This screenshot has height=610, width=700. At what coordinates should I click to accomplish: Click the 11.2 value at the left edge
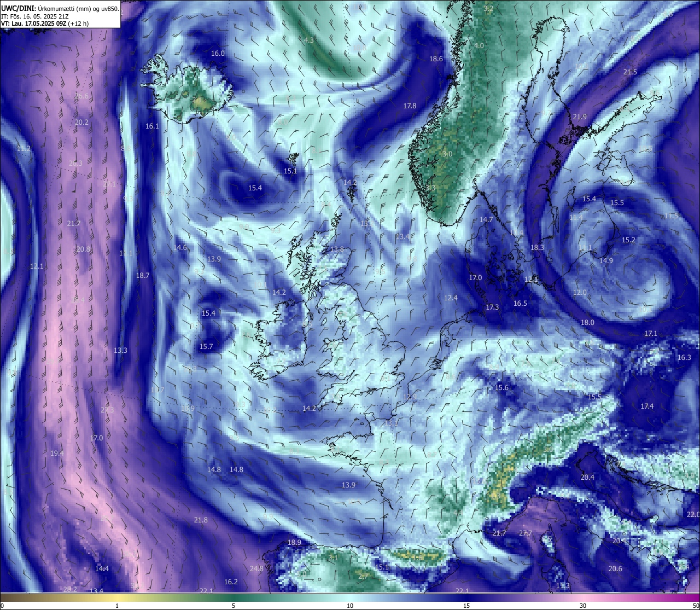tap(24, 148)
